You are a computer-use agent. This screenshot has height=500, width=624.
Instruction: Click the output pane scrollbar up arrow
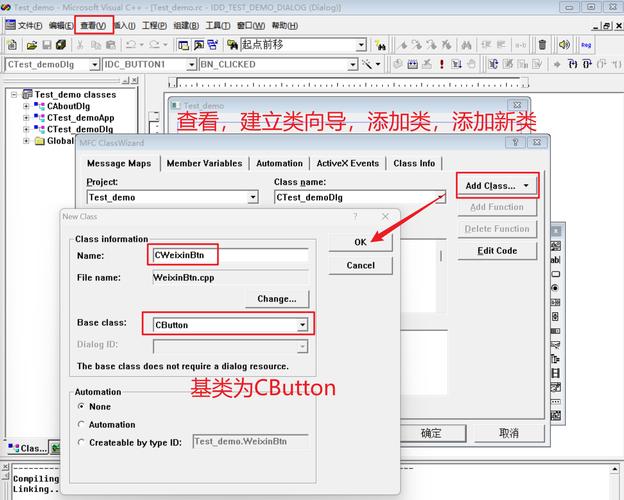click(x=616, y=471)
